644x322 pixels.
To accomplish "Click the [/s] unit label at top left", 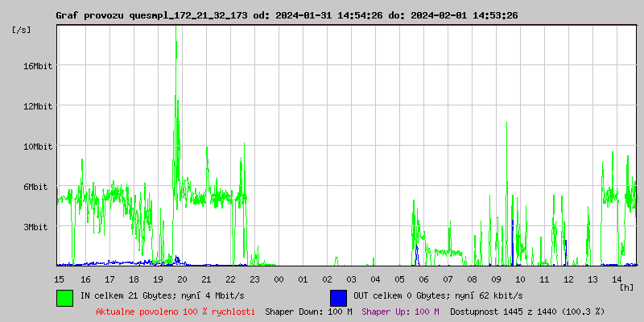I will (22, 30).
